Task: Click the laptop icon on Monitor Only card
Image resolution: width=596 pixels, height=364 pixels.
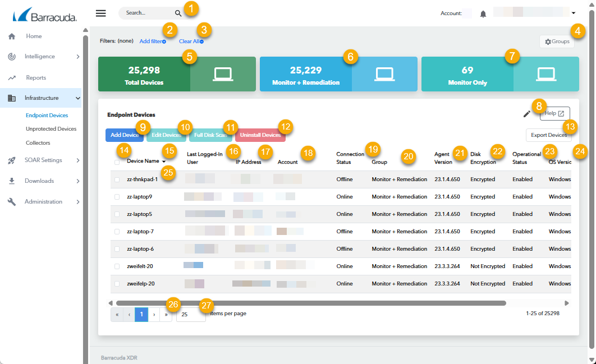Action: [x=546, y=74]
